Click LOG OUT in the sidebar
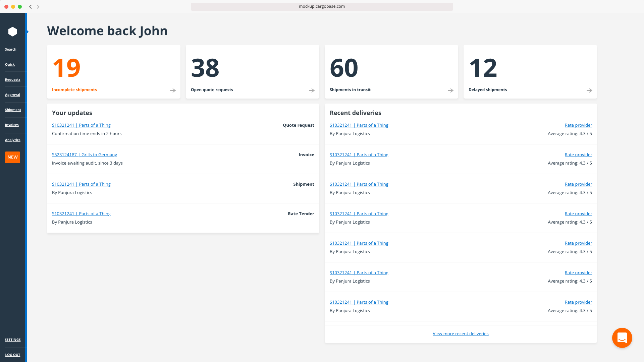Viewport: 644px width, 362px height. click(13, 355)
